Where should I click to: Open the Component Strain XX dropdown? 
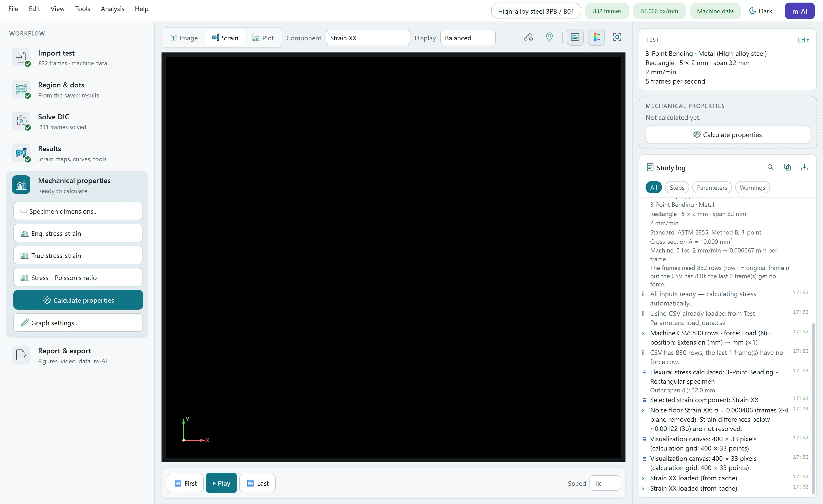[x=368, y=38]
